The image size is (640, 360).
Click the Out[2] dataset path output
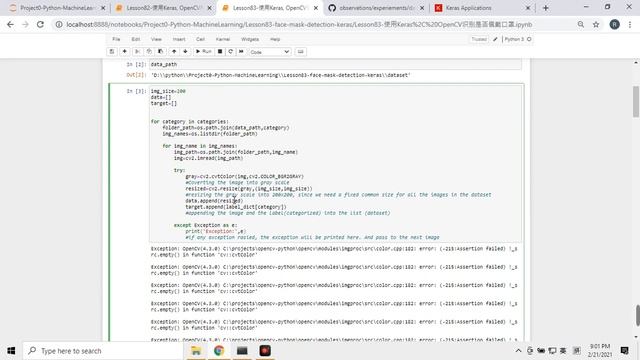[280, 75]
